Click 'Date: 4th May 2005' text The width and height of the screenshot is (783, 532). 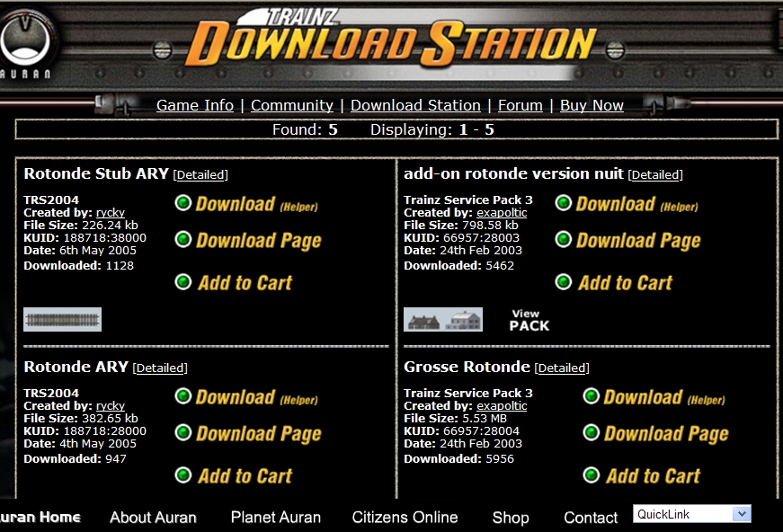[x=80, y=443]
